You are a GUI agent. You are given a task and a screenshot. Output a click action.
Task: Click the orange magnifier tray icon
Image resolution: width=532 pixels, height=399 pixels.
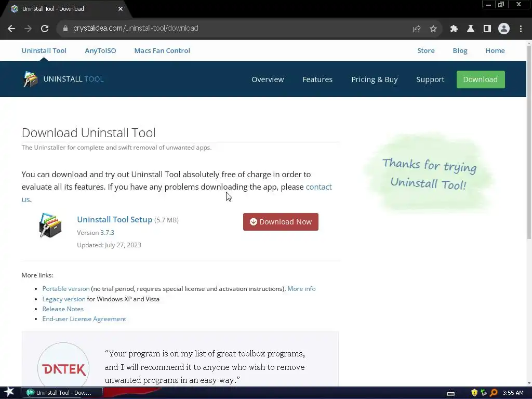(494, 393)
